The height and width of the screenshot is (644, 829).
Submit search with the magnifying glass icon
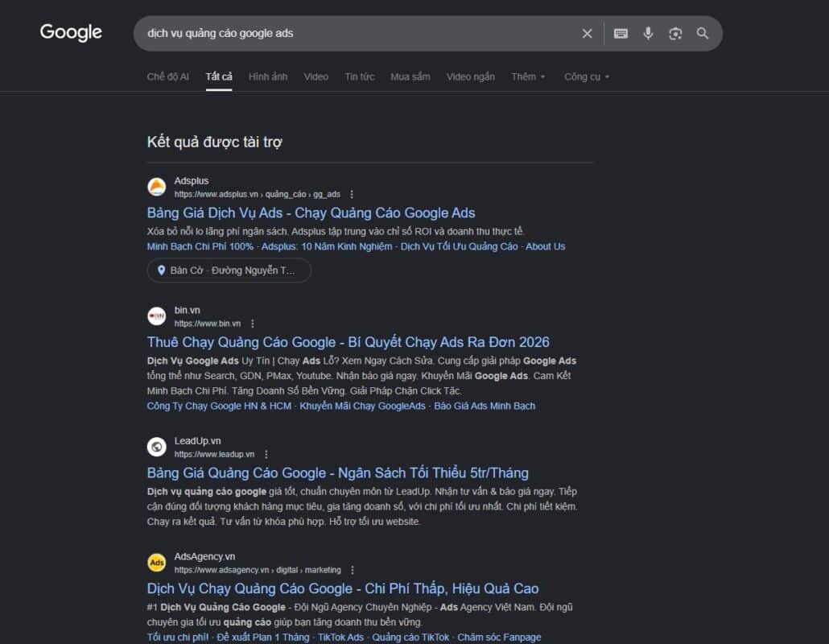click(x=702, y=33)
